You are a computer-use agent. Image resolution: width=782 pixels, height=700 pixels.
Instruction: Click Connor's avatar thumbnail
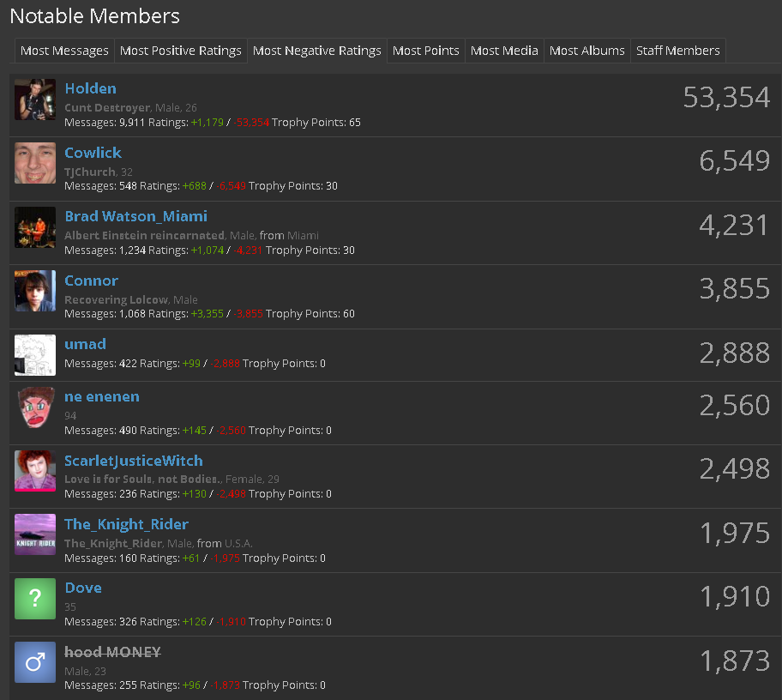coord(35,291)
